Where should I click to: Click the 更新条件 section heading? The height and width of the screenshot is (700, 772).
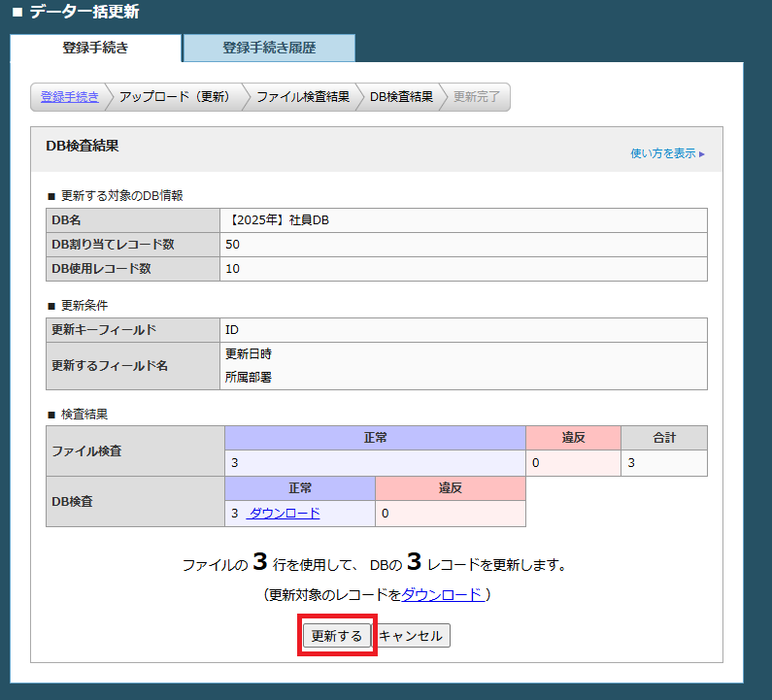coord(84,306)
